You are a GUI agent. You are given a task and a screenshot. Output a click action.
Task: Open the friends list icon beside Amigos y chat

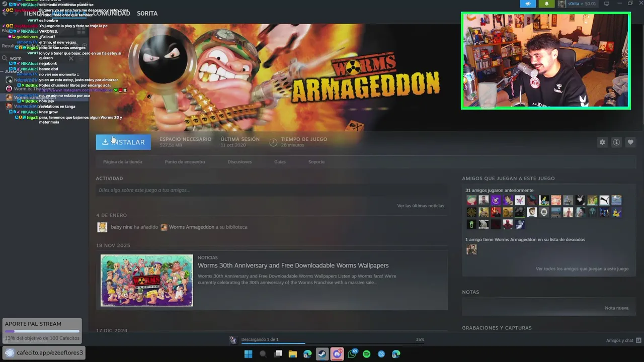(x=638, y=340)
